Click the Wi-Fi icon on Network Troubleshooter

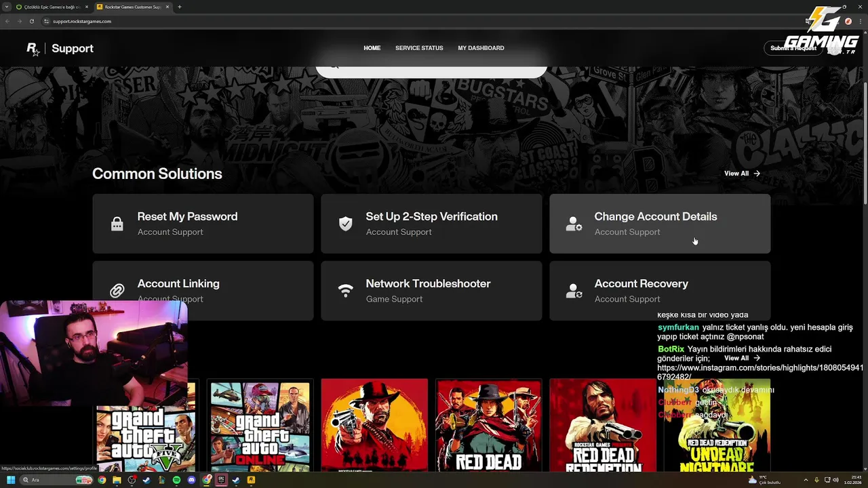coord(346,291)
